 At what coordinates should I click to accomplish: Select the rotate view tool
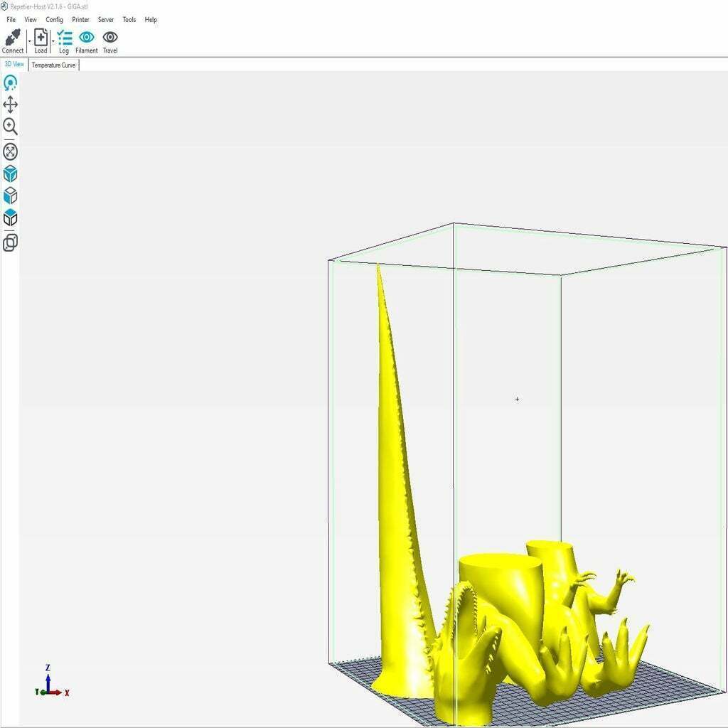pos(10,82)
